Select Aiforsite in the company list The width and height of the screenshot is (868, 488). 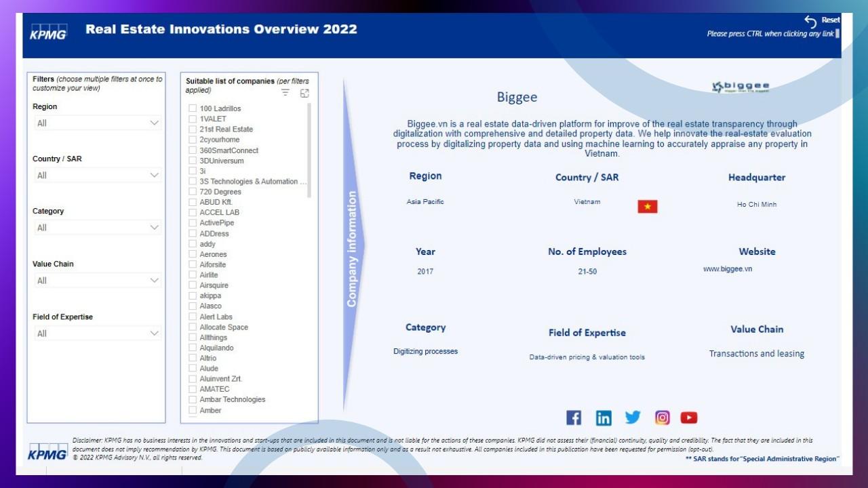coord(212,264)
